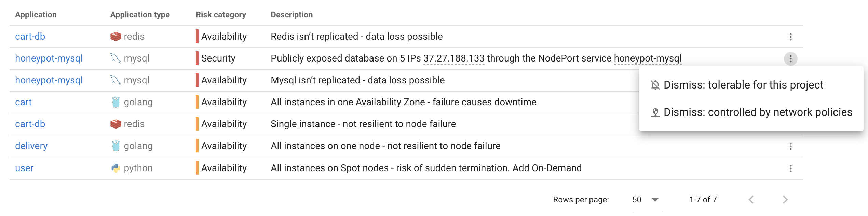
Task: Open three-dot menu for user row
Action: coord(790,168)
